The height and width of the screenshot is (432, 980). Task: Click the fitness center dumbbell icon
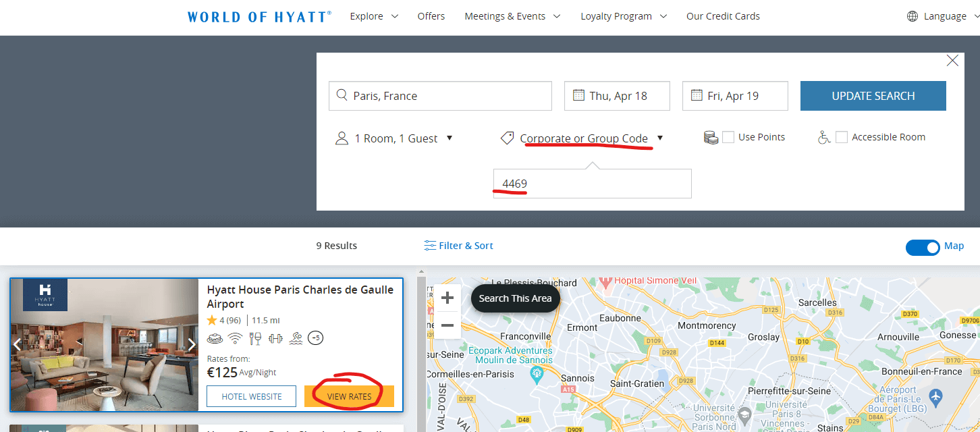coord(275,338)
